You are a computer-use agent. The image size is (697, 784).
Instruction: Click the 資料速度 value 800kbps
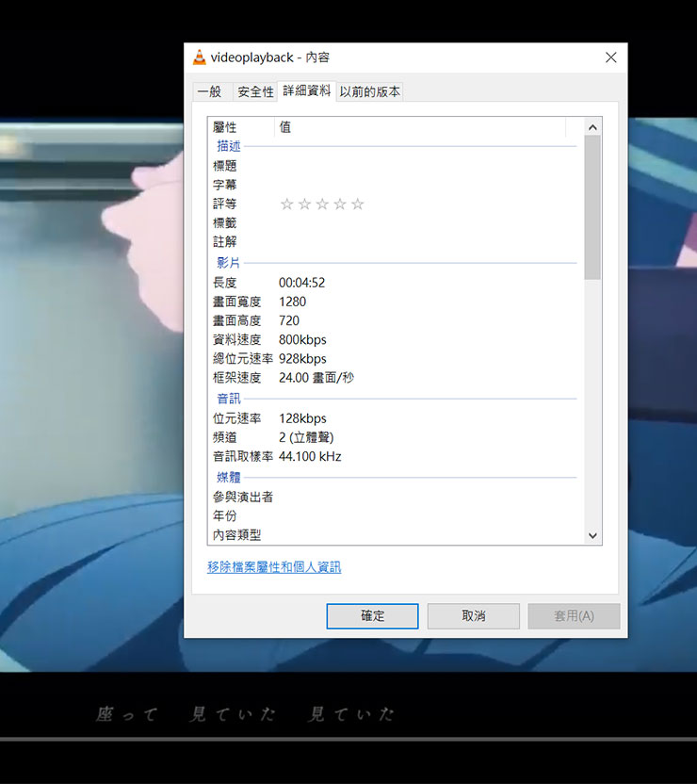[302, 340]
